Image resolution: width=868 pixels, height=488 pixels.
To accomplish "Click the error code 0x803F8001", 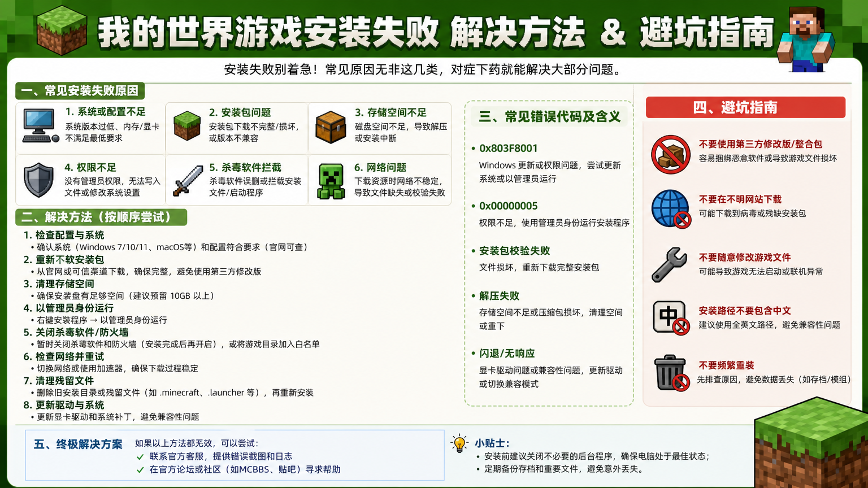I will 508,149.
